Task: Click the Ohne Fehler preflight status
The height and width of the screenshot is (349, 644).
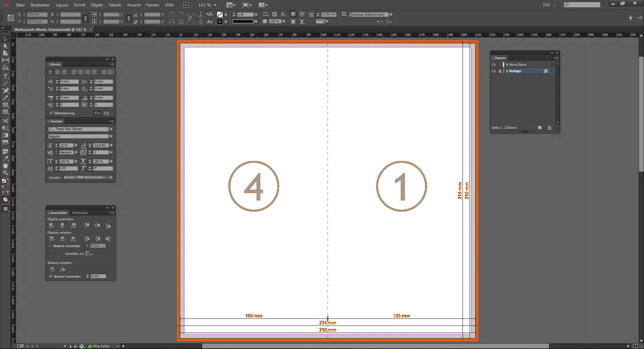Action: [x=101, y=346]
